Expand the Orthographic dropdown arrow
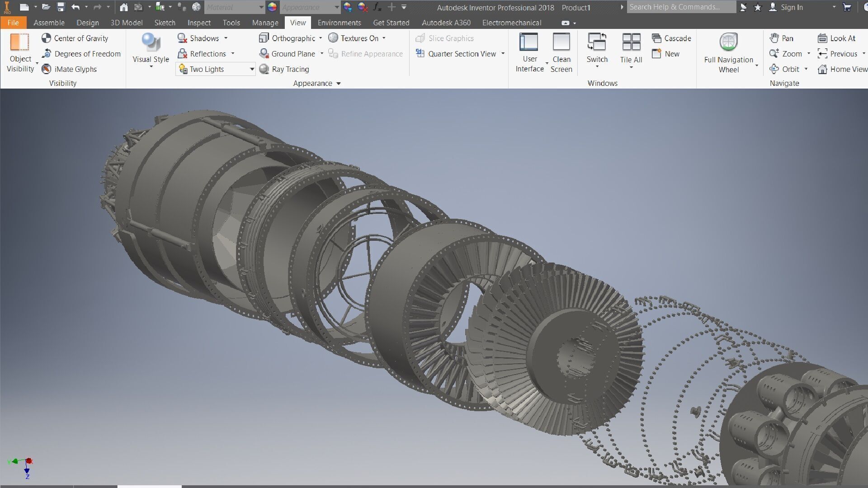Image resolution: width=868 pixels, height=488 pixels. (x=321, y=38)
